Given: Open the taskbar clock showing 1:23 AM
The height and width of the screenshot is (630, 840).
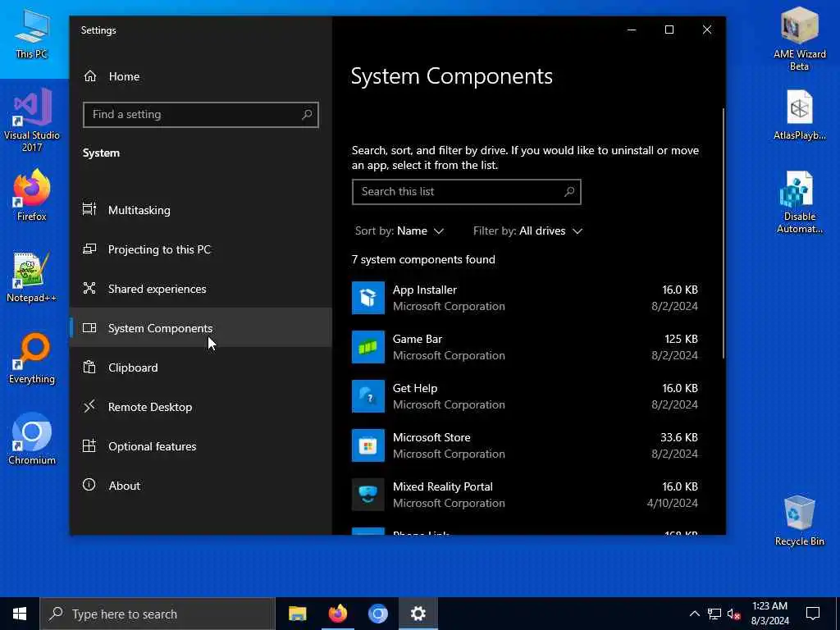Looking at the screenshot, I should (x=769, y=614).
